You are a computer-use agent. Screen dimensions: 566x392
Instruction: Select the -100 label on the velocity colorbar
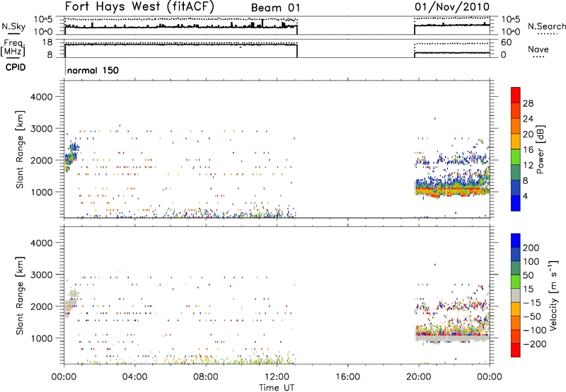point(535,330)
